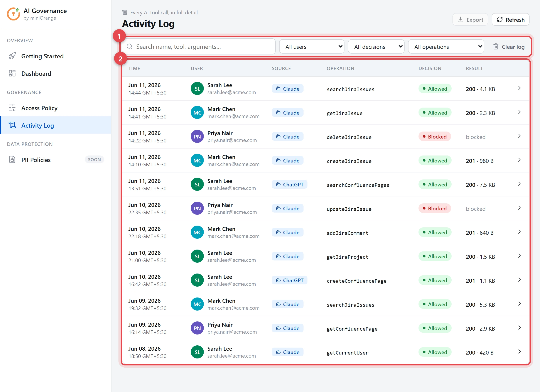This screenshot has height=392, width=540.
Task: Click the Refresh circular arrows icon
Action: [500, 20]
